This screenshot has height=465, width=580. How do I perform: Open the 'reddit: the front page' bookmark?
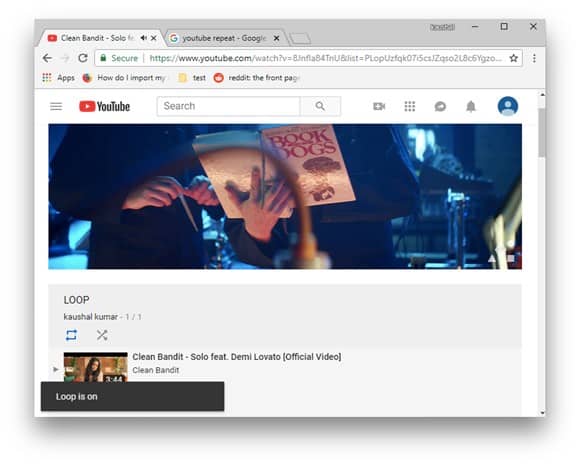(x=256, y=78)
